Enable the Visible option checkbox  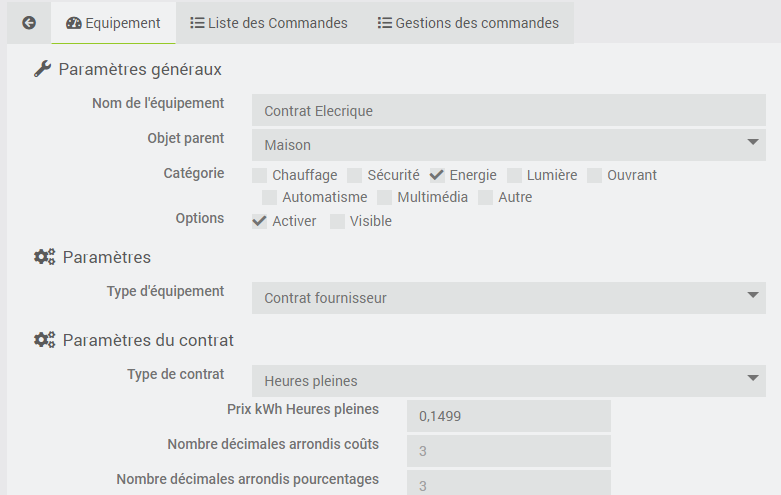338,221
